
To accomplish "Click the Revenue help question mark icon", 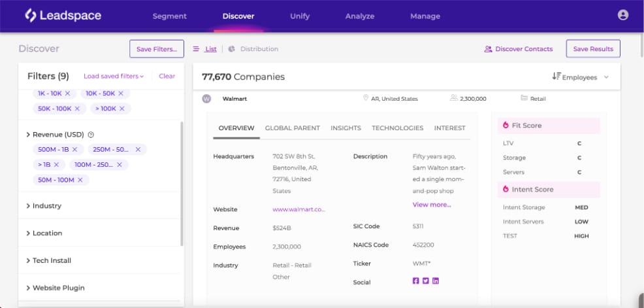I will [91, 135].
